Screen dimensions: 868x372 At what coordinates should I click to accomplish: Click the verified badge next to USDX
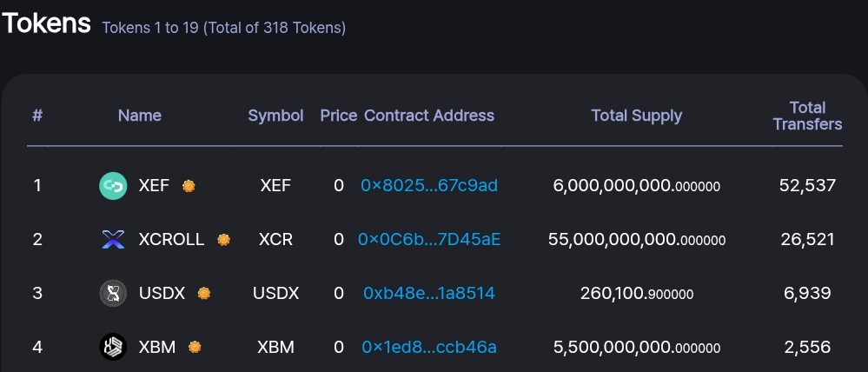pos(204,294)
